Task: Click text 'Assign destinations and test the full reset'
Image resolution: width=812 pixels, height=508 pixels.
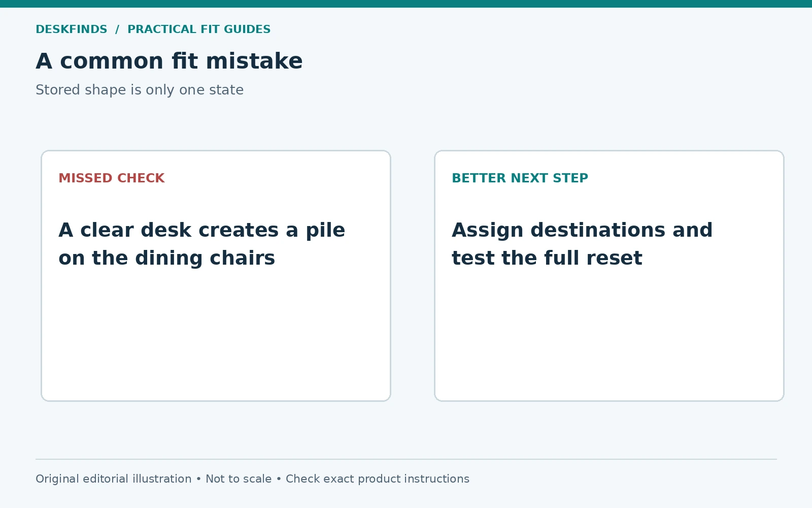Action: (x=582, y=244)
